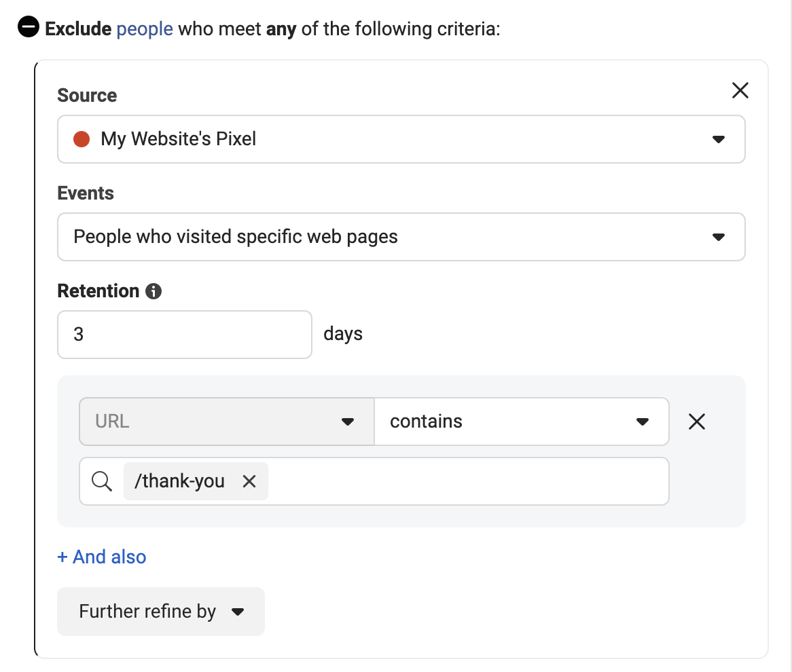Remove the /thank-you keyword chip
The image size is (792, 672).
[249, 481]
